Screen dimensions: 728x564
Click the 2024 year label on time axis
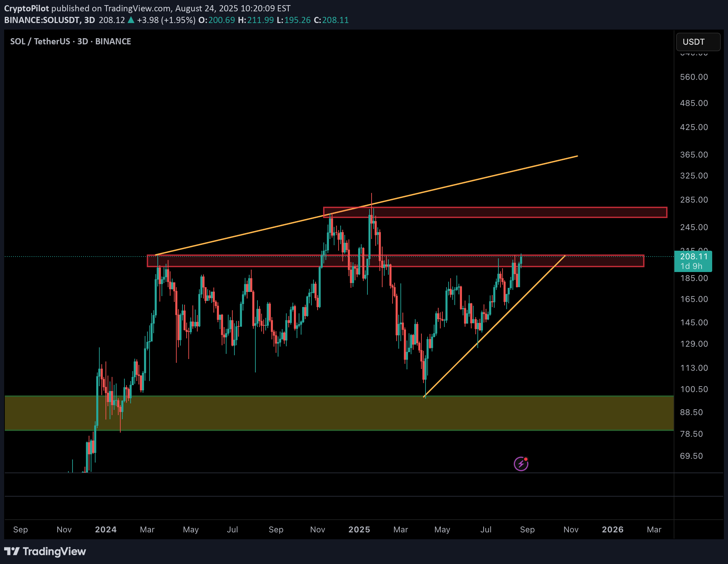[x=106, y=530]
